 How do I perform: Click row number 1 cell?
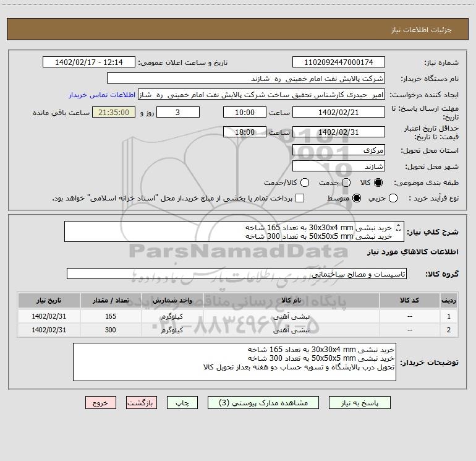(449, 316)
